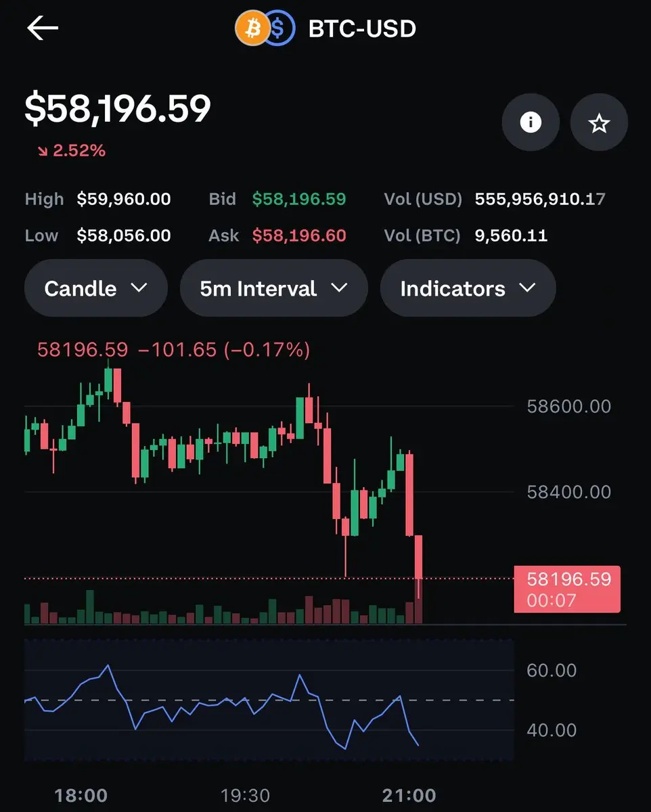Open the Indicators dropdown

468,288
